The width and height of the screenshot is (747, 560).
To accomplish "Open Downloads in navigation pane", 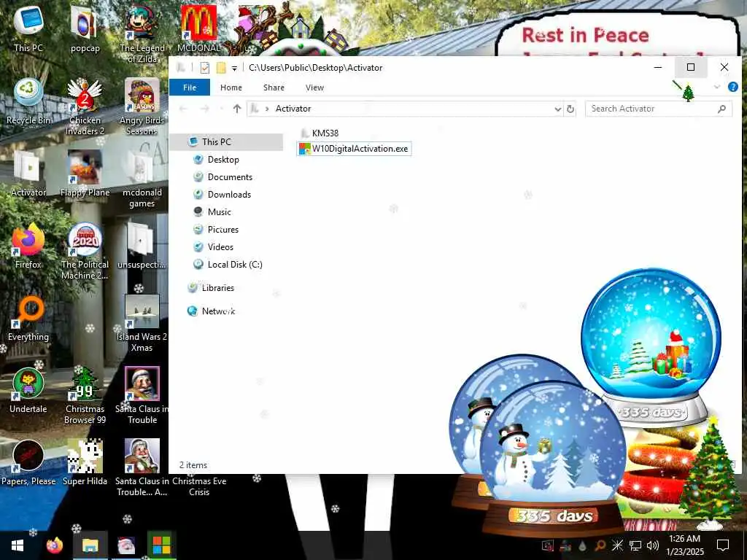I will point(228,195).
